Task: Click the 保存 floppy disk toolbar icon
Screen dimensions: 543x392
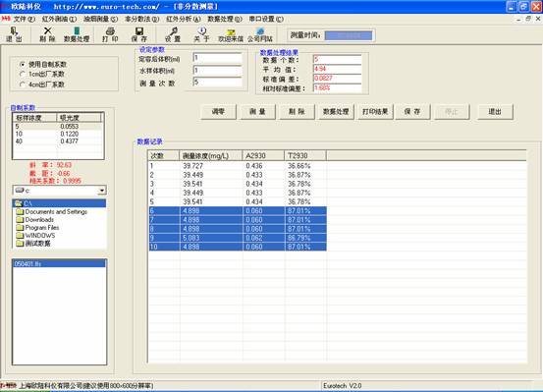Action: point(139,34)
